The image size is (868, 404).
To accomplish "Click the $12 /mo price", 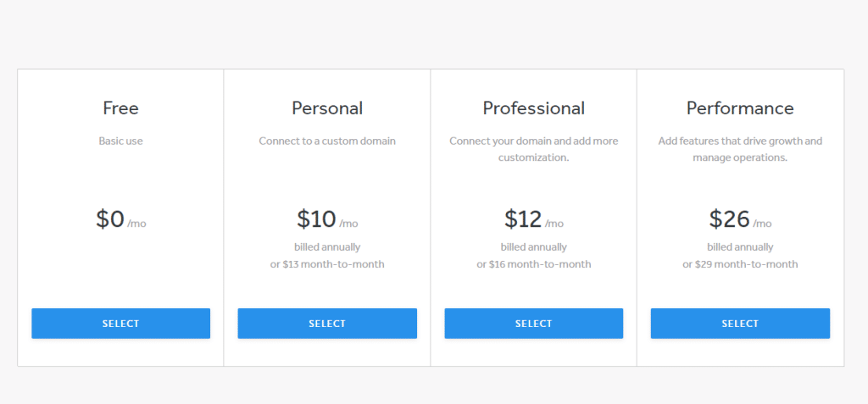I will click(x=533, y=220).
